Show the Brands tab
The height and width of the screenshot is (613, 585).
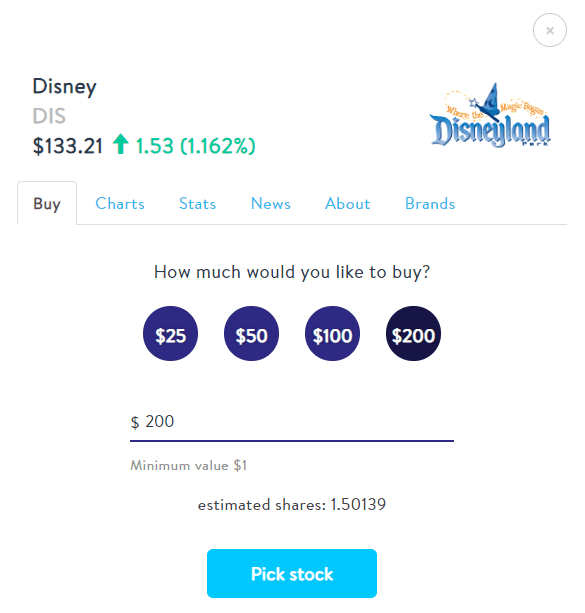coord(430,204)
